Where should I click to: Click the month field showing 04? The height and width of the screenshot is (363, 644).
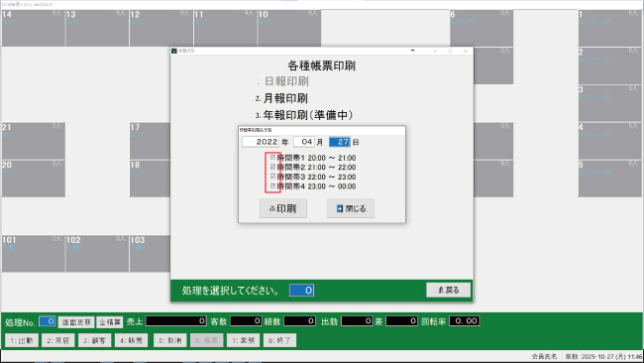click(304, 142)
